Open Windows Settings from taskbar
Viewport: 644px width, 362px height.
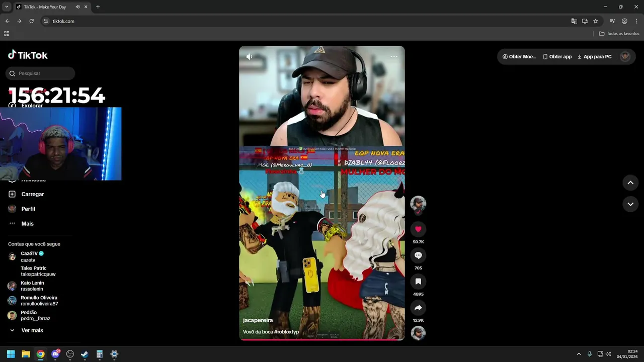coord(114,354)
